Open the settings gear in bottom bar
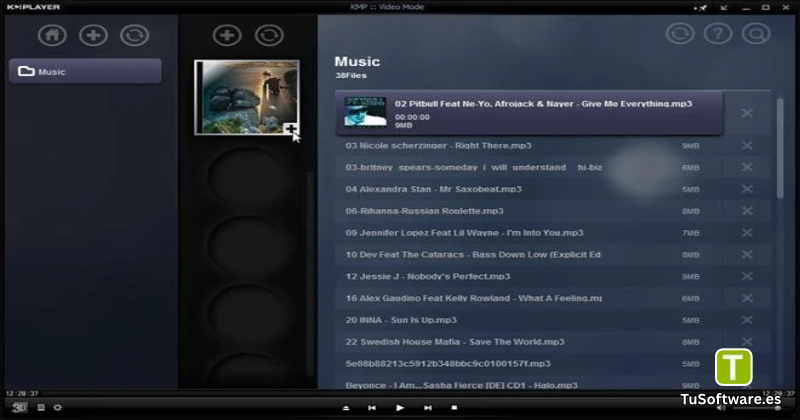Image resolution: width=800 pixels, height=420 pixels. pos(58,407)
